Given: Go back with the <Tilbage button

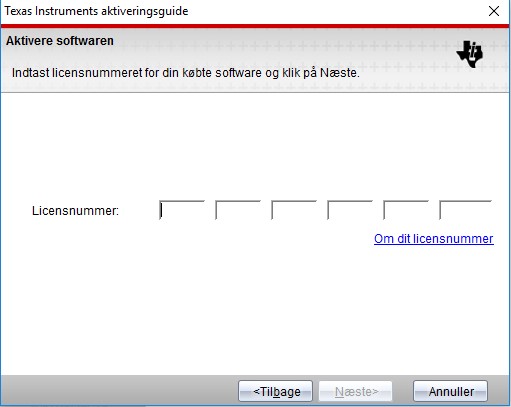Looking at the screenshot, I should (x=275, y=391).
